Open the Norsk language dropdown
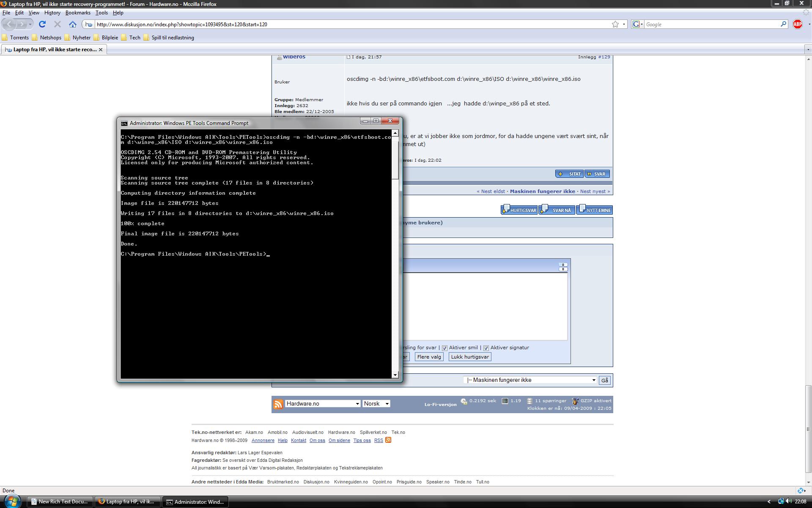Screen dimensions: 812x508 [376, 403]
